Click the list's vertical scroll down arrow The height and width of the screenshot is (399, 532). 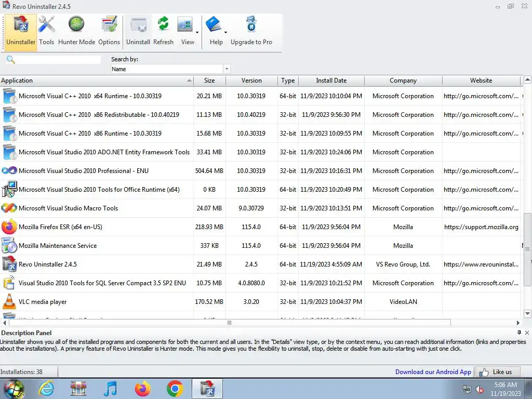[x=527, y=313]
